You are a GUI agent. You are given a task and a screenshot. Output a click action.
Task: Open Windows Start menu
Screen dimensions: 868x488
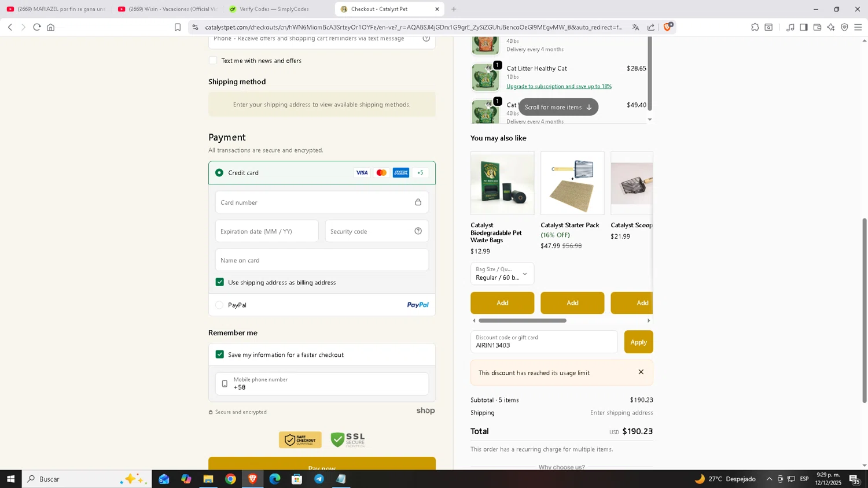click(10, 479)
